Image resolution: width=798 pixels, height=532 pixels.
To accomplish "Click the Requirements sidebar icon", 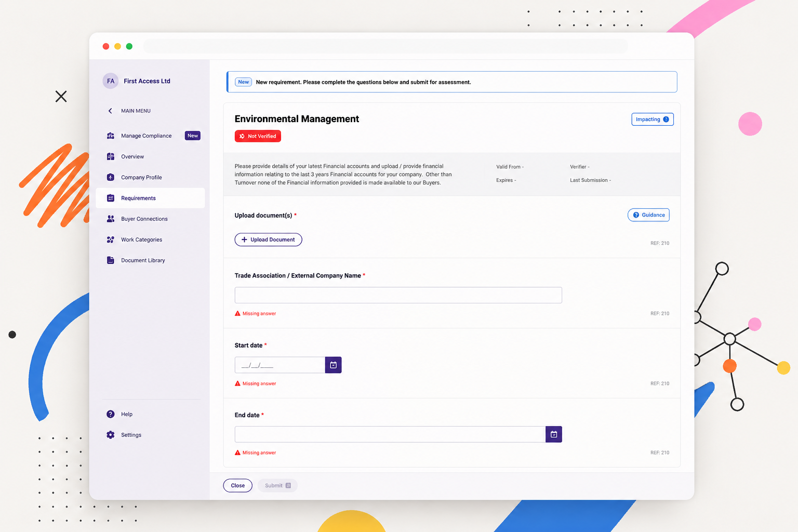I will click(111, 198).
